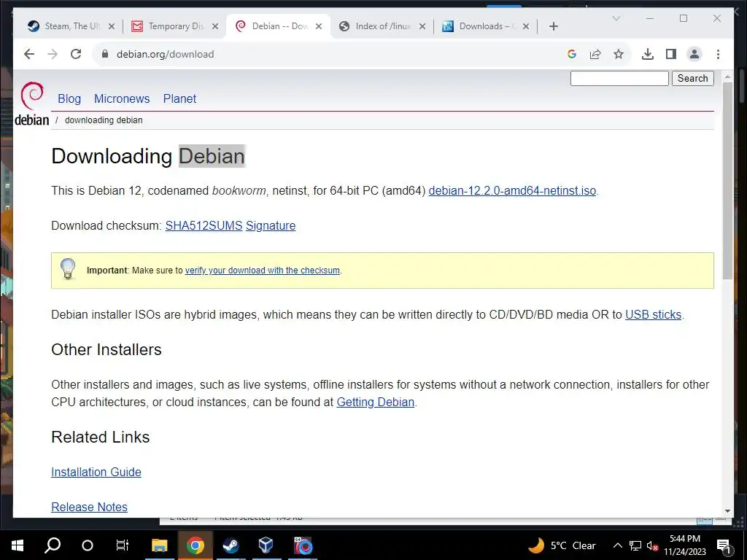Open VirtualBox from the taskbar
This screenshot has height=560, width=747.
click(266, 545)
